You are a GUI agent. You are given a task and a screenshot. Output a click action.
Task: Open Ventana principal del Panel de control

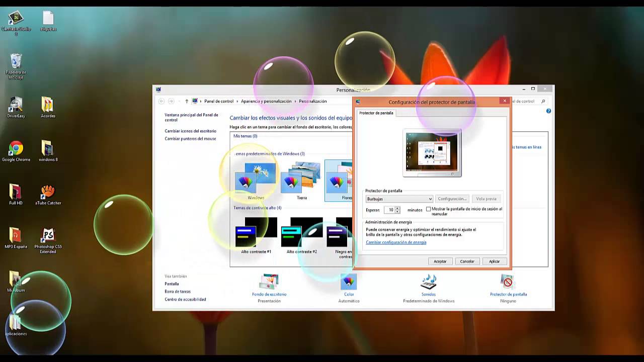click(192, 118)
